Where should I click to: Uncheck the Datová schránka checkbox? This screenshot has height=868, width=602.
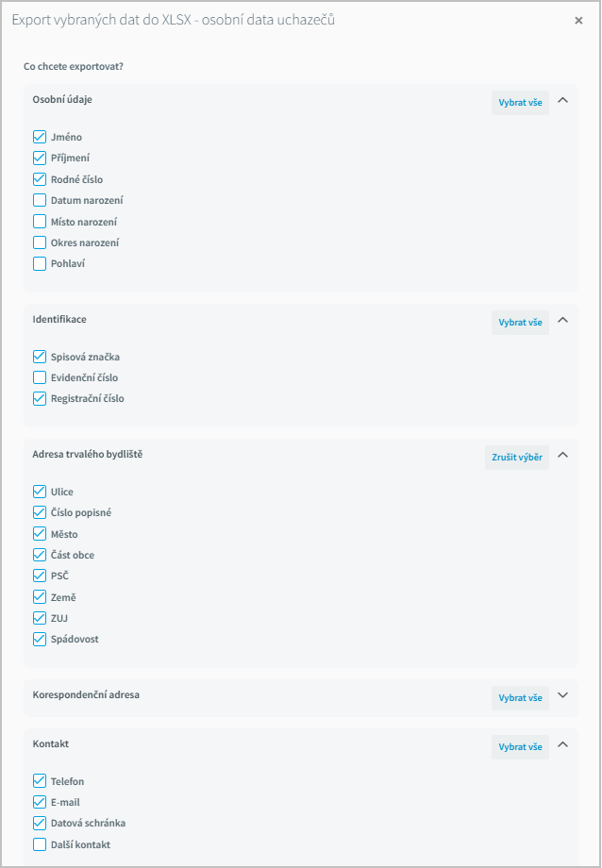pos(40,823)
